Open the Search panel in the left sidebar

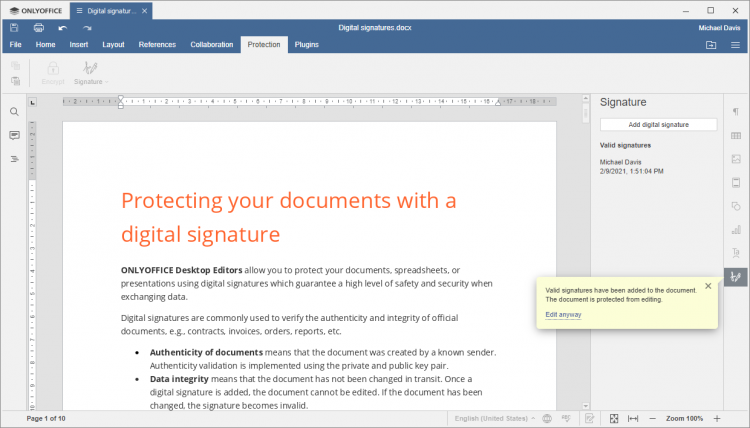tap(14, 112)
